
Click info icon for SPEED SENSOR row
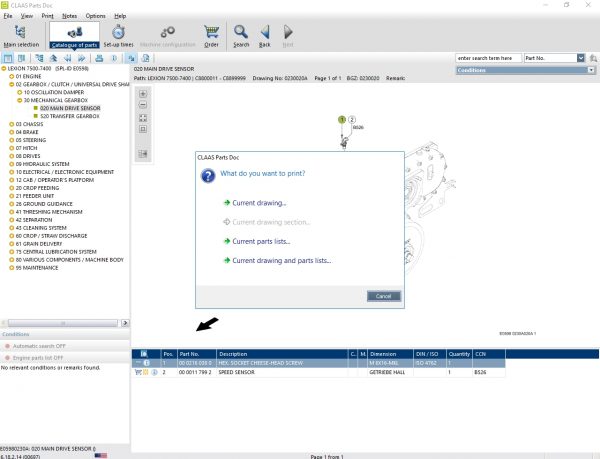click(154, 372)
